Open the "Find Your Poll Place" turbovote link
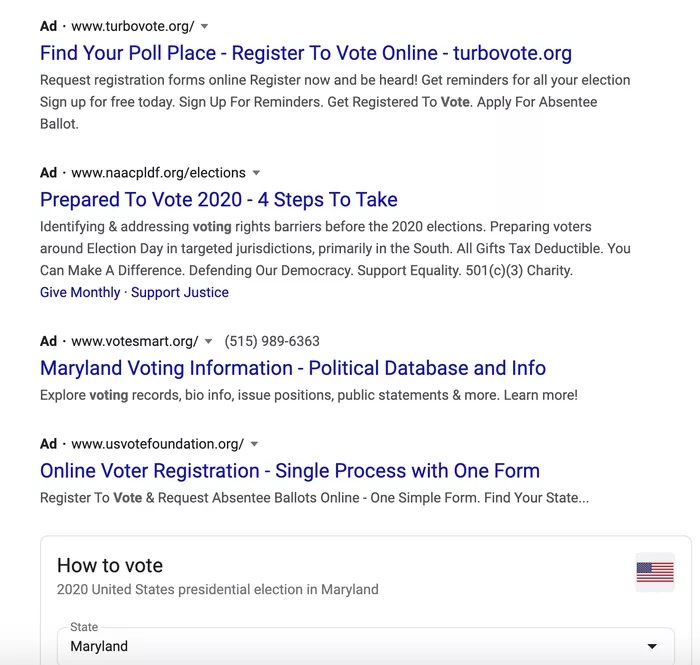700x665 pixels. (306, 53)
